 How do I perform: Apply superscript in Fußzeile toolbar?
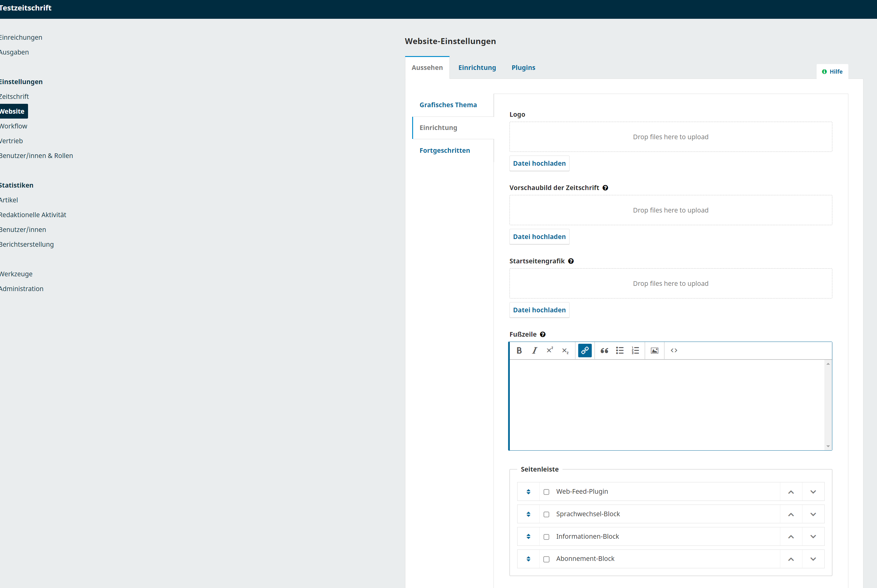click(550, 350)
